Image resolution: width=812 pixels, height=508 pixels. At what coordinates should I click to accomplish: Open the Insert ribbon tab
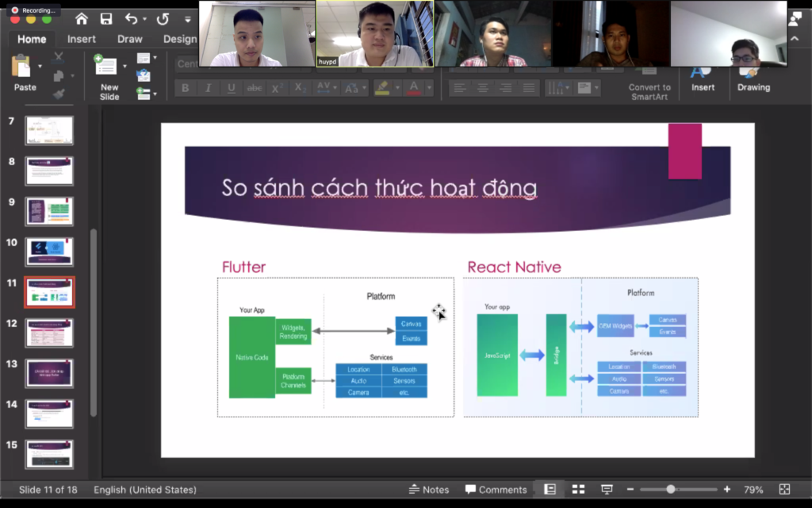pos(82,39)
